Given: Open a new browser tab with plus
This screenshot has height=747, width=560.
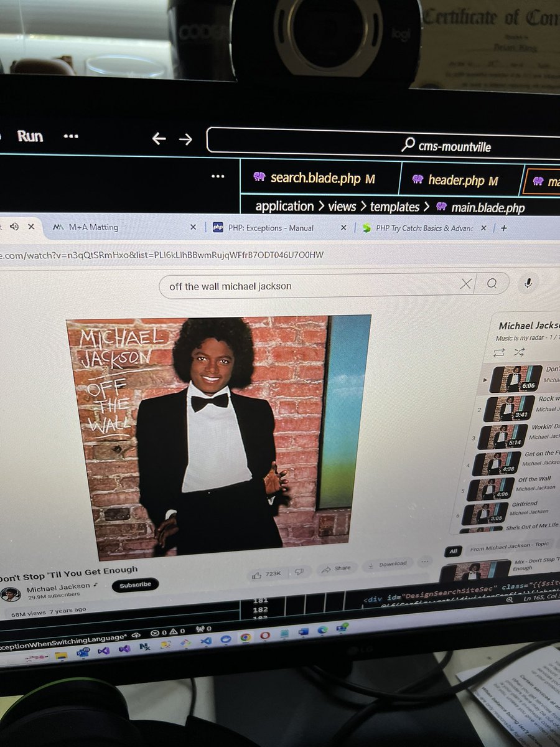Looking at the screenshot, I should click(x=504, y=228).
